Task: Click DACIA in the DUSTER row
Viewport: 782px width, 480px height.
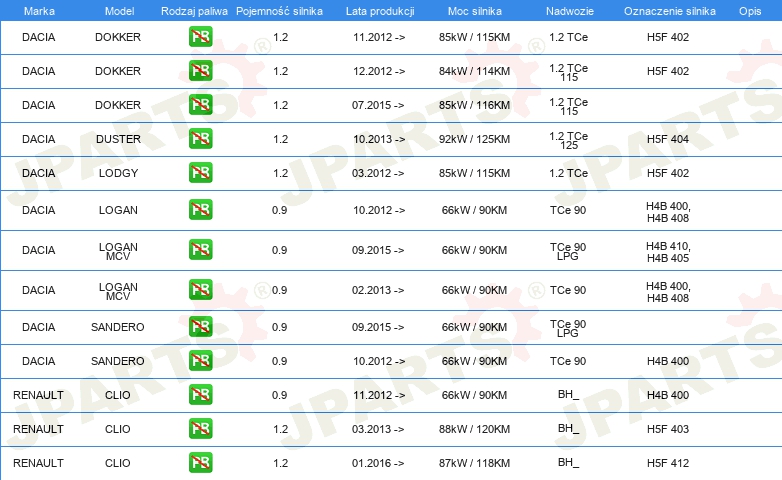Action: tap(38, 139)
